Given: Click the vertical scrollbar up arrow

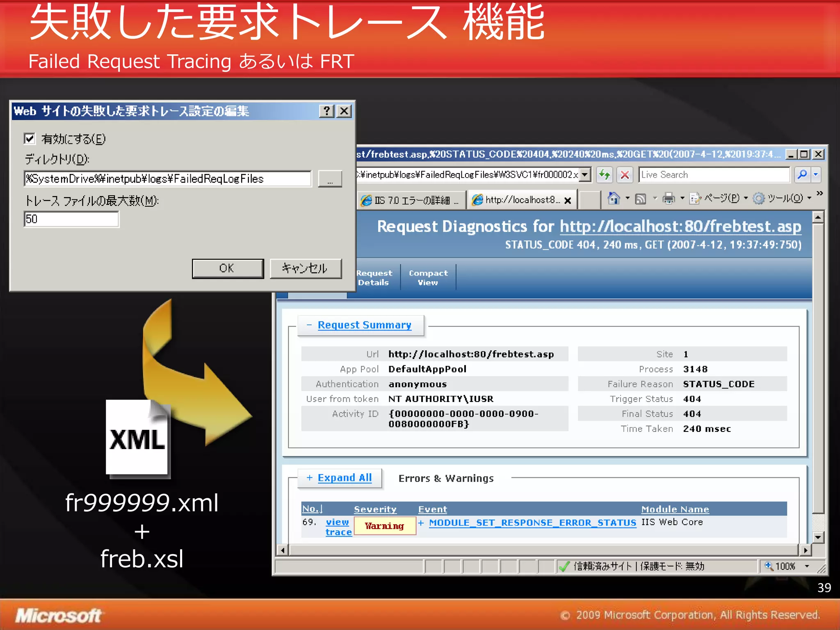Looking at the screenshot, I should (818, 217).
